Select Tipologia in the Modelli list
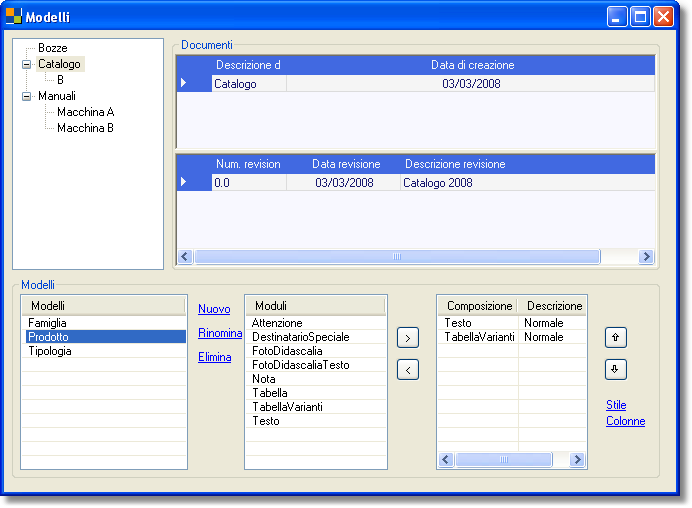 (104, 351)
